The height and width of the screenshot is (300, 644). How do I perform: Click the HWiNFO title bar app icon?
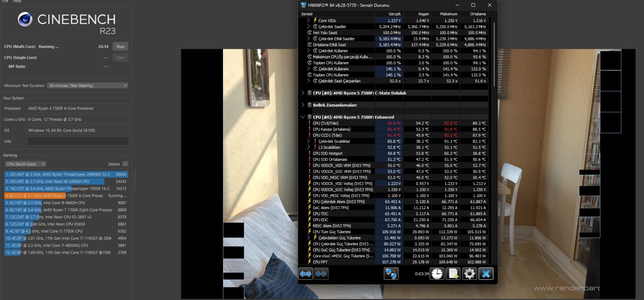click(303, 5)
